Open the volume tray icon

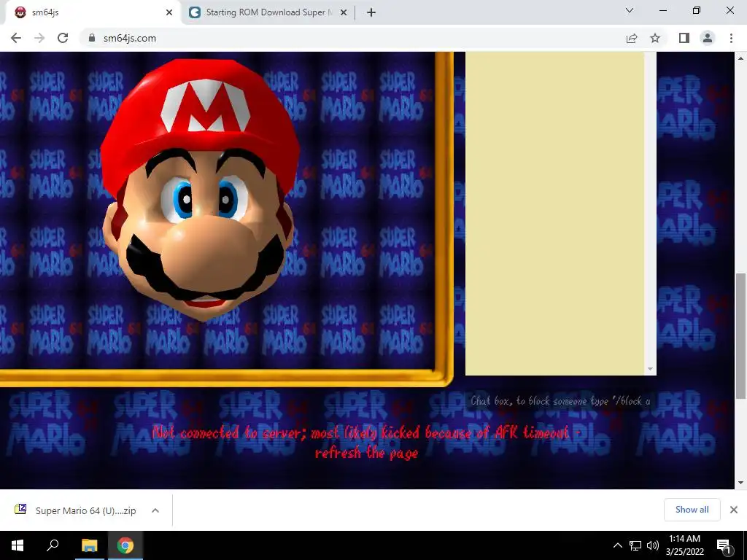click(653, 545)
